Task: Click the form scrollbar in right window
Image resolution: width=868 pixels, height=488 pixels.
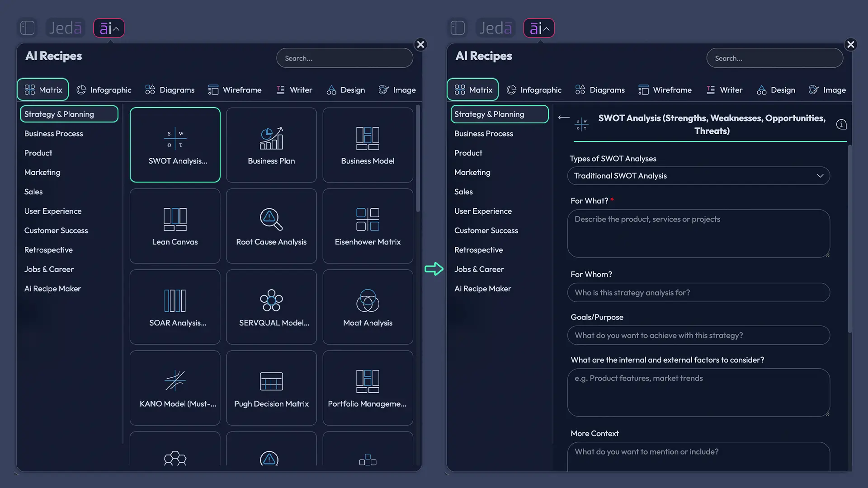Action: point(849,239)
